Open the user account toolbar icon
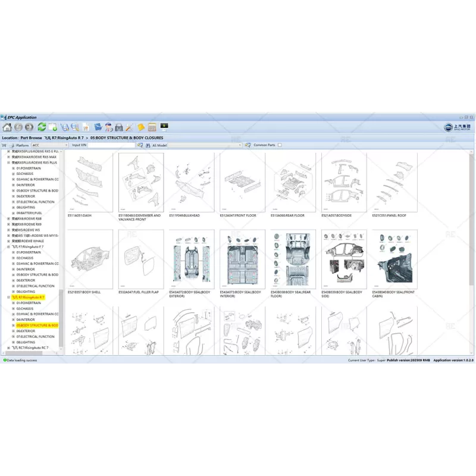This screenshot has width=476, height=476. pos(108,127)
